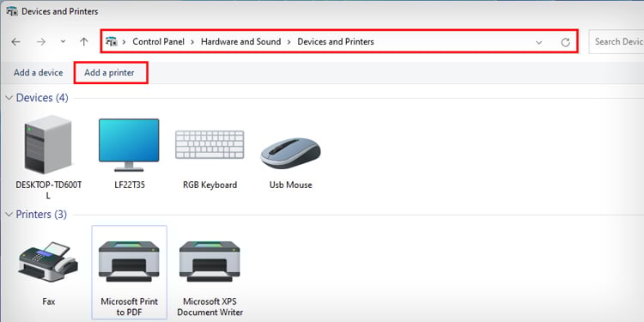Select the DESKTOP-TD600TL computer icon
The width and height of the screenshot is (644, 322).
tap(47, 144)
